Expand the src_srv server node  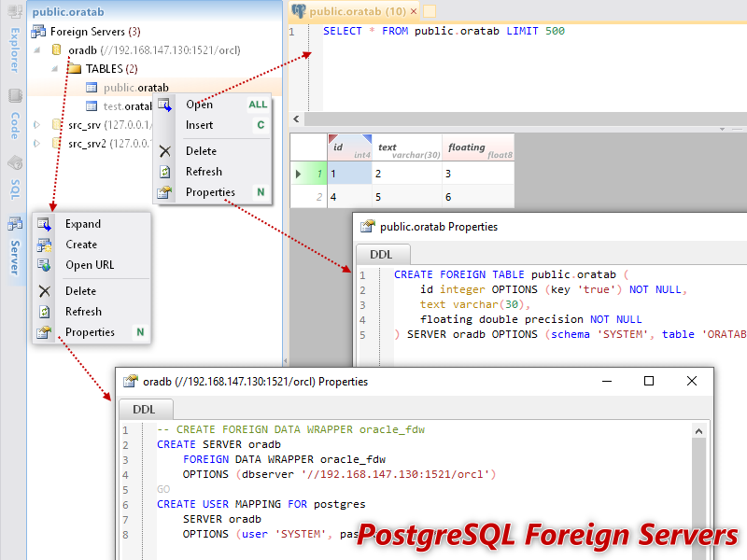[37, 125]
